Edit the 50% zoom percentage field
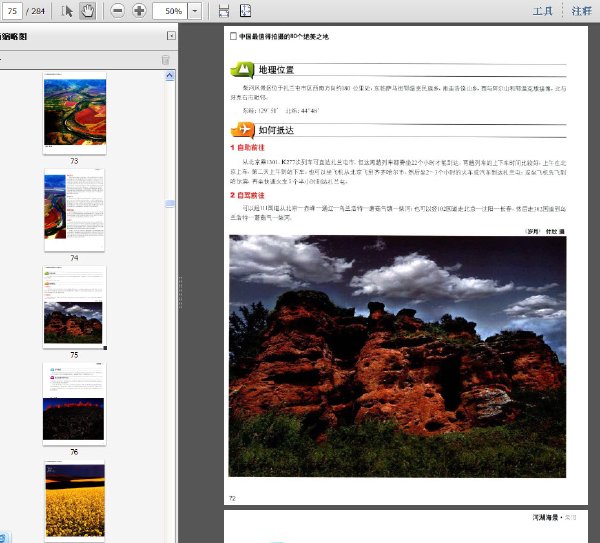The width and height of the screenshot is (600, 543). [x=170, y=11]
